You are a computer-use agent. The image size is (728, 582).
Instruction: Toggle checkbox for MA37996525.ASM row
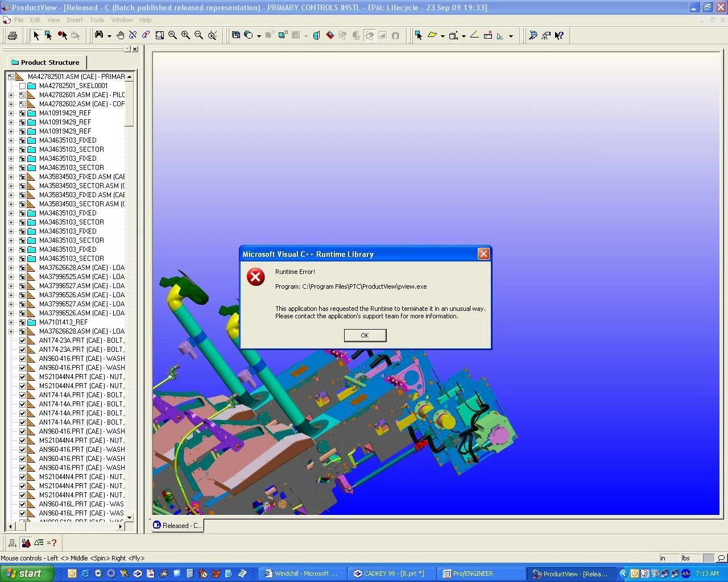pos(22,277)
